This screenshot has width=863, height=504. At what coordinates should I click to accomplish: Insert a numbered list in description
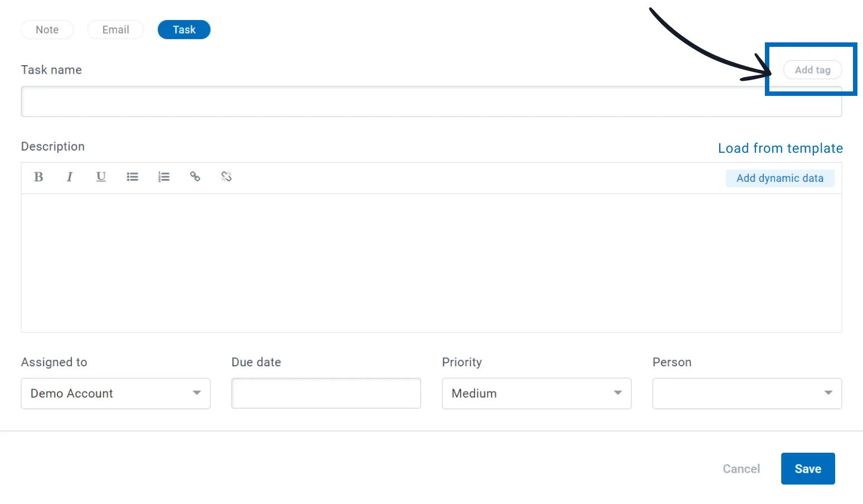(x=163, y=177)
